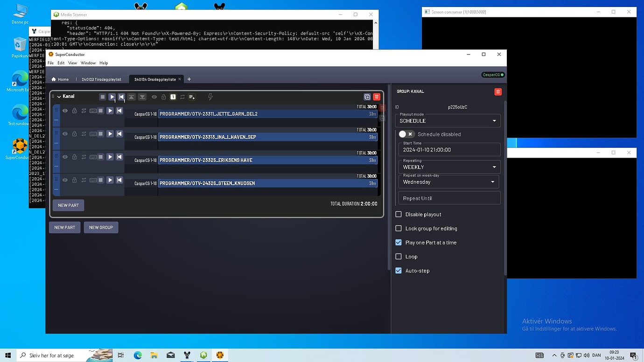
Task: Open three-dot menu of ERIKSENS HAVE part
Action: pos(56,166)
